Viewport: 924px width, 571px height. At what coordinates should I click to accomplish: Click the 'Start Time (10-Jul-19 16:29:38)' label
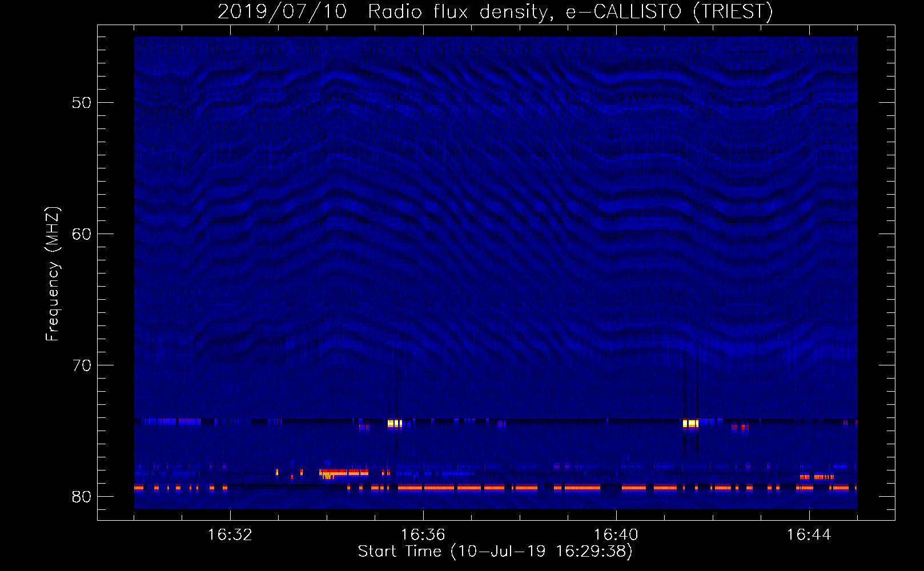[495, 552]
